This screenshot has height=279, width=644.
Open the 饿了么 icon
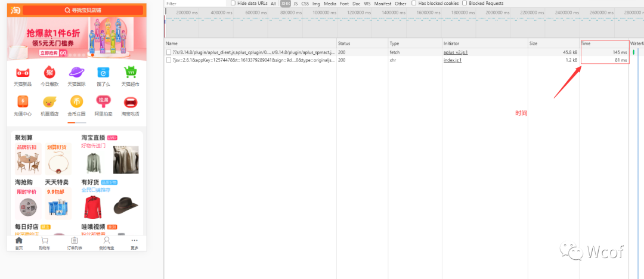click(104, 73)
